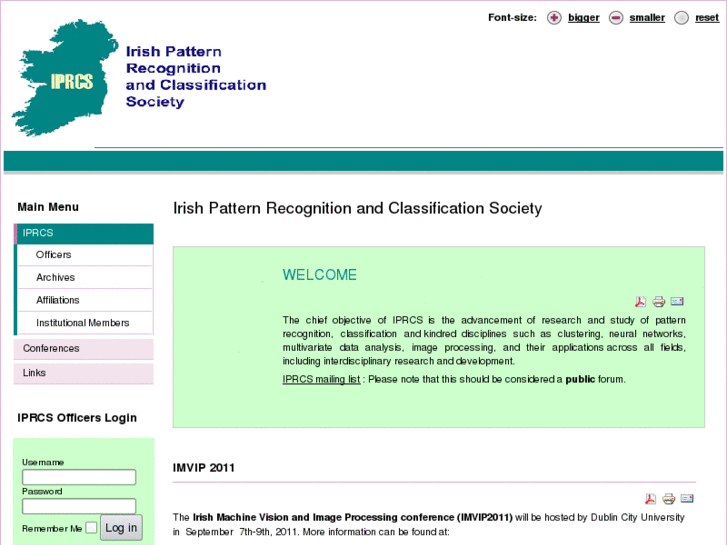This screenshot has height=545, width=727.
Task: Click the IPRCS Officers Login heading
Action: pyautogui.click(x=77, y=418)
